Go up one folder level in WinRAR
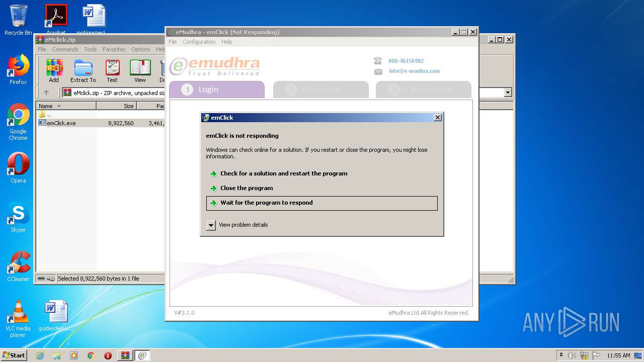Screen dimensions: 644x362 pos(46,93)
